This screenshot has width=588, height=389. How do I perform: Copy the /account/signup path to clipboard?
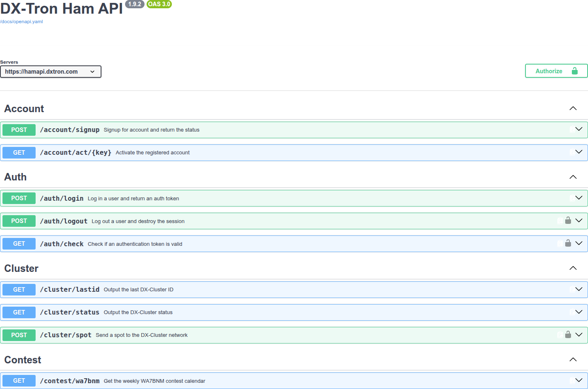(572, 130)
